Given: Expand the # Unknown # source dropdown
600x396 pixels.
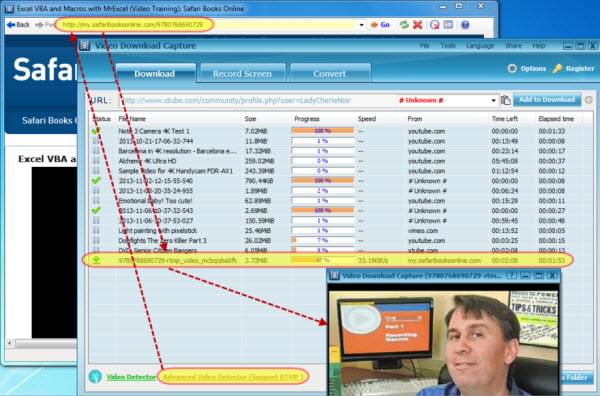Looking at the screenshot, I should pyautogui.click(x=494, y=101).
